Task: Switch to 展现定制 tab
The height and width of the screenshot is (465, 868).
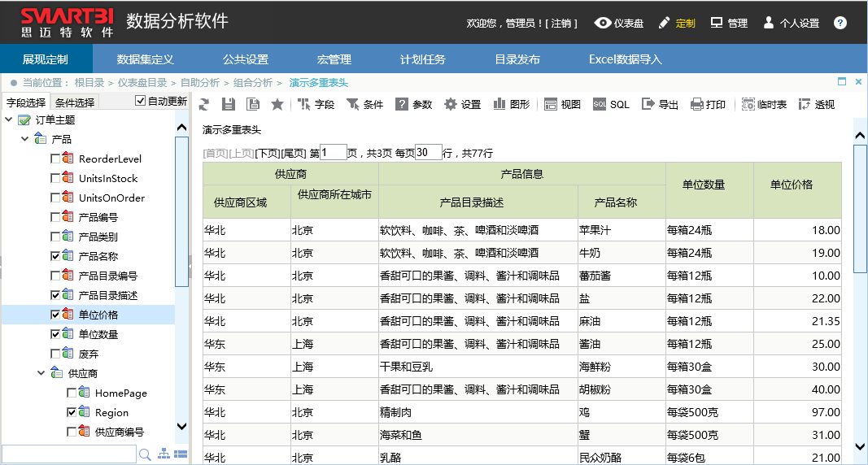Action: click(x=46, y=59)
